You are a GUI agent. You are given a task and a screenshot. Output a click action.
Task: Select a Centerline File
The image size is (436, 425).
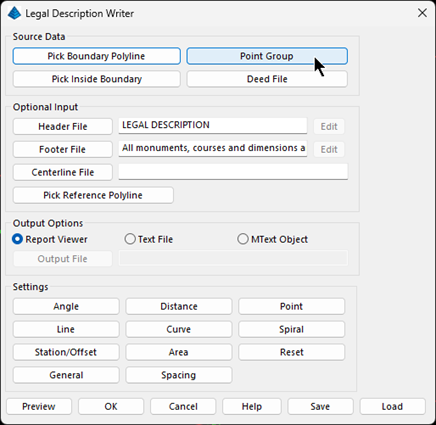pos(63,172)
